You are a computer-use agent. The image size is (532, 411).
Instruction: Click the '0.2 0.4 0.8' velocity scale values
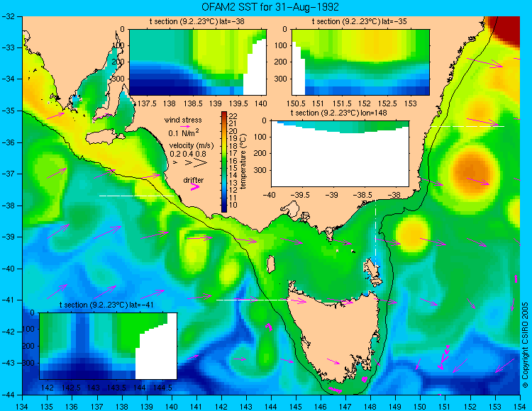point(188,154)
